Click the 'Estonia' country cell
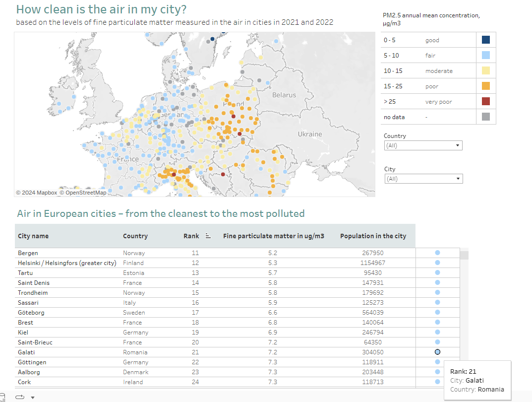The width and height of the screenshot is (532, 402). pyautogui.click(x=134, y=272)
